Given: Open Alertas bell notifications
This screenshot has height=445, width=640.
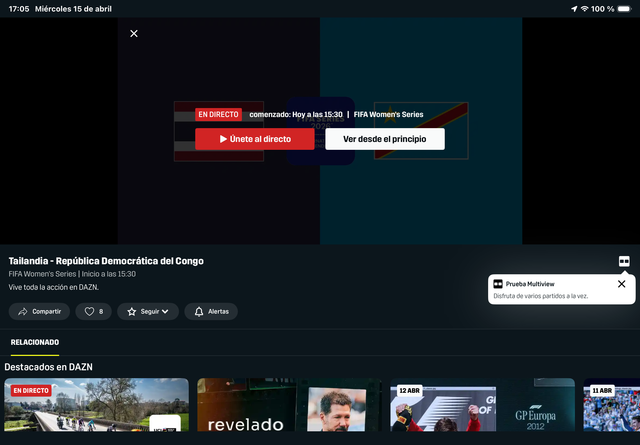Looking at the screenshot, I should click(x=211, y=312).
